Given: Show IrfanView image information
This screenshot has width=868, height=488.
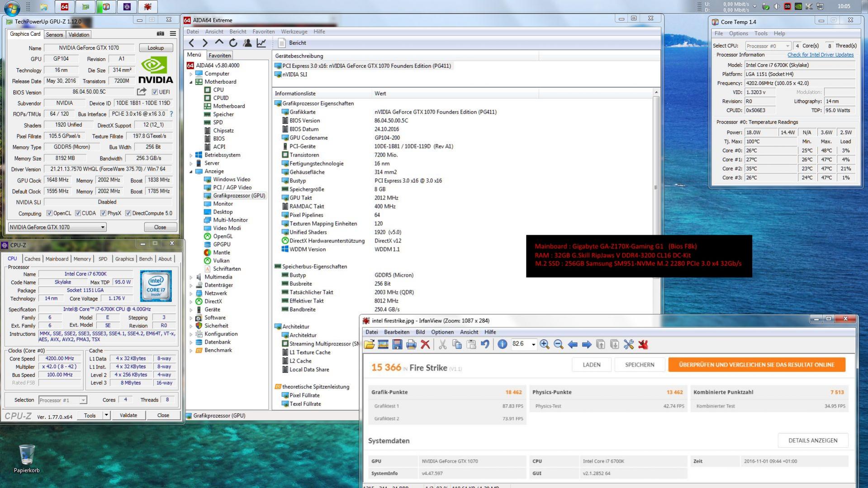Looking at the screenshot, I should (502, 345).
